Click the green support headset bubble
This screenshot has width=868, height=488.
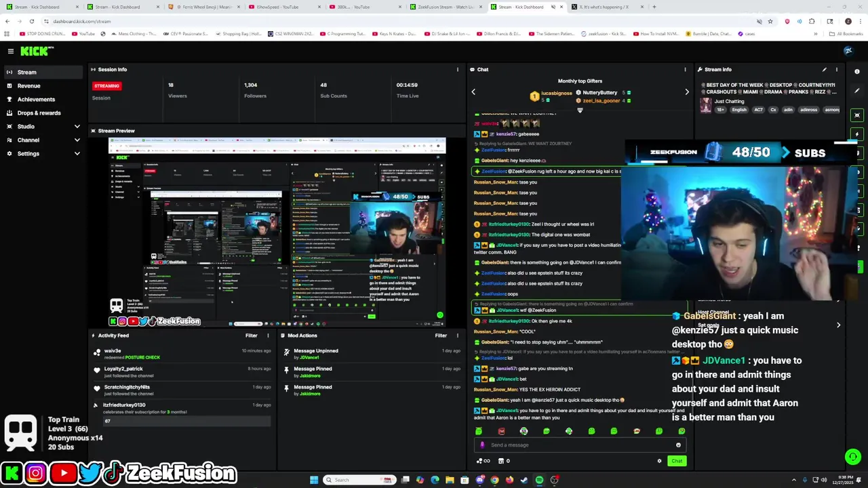(x=853, y=457)
